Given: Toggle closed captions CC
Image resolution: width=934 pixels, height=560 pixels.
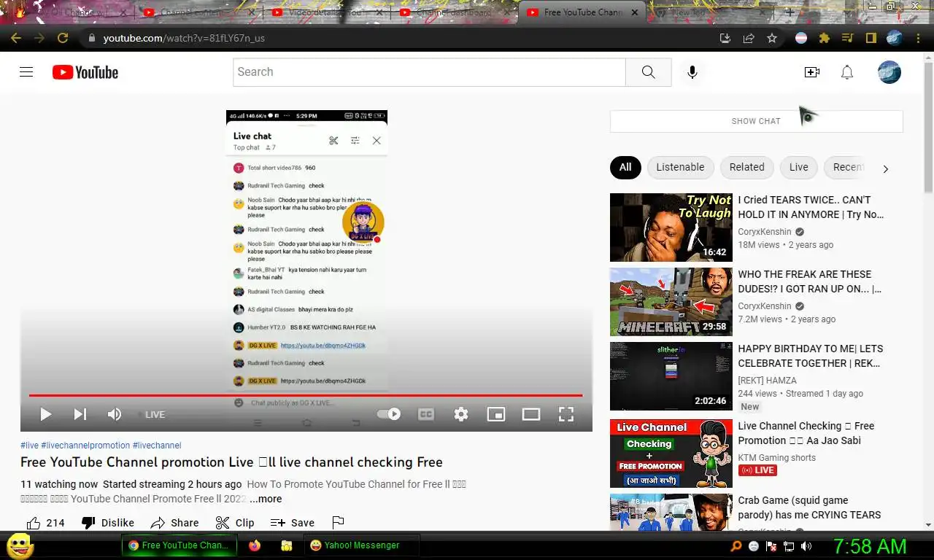Looking at the screenshot, I should click(426, 414).
